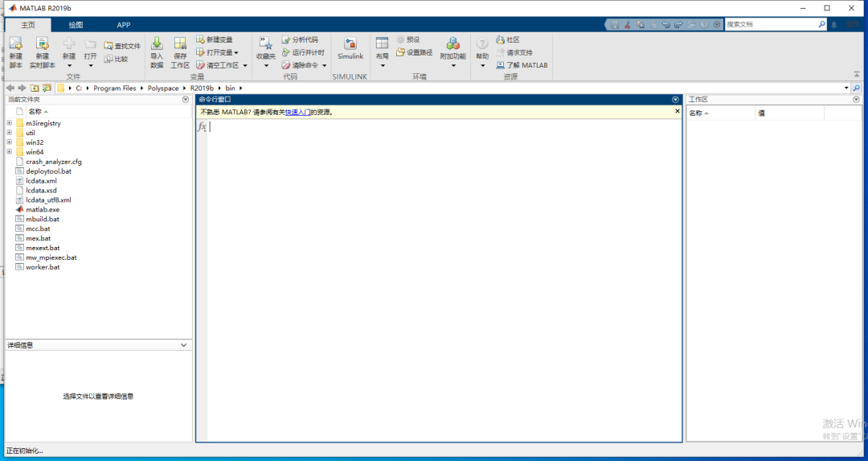Image resolution: width=868 pixels, height=461 pixels.
Task: Click the address bar search magnifier icon
Action: [x=857, y=88]
